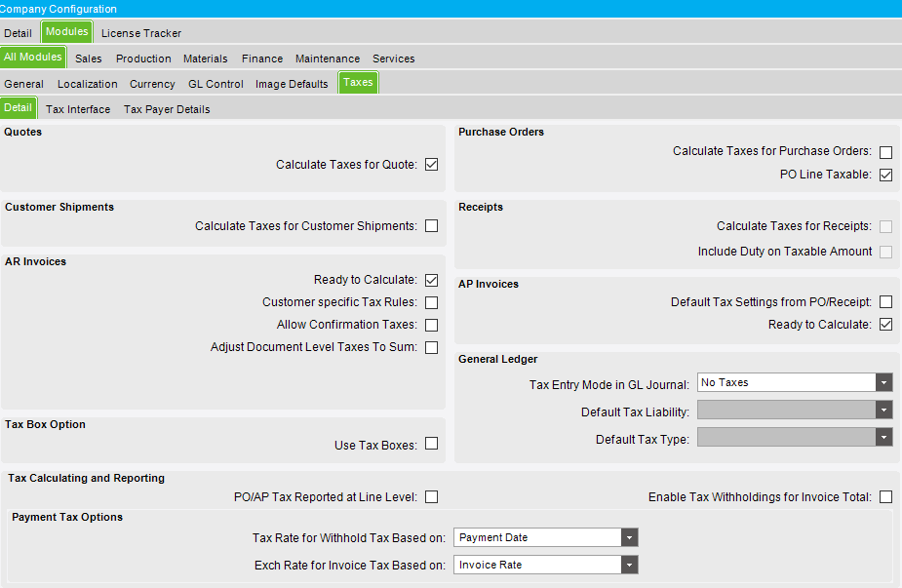Open Tax Rate for Withhold Tax dropdown

point(629,537)
